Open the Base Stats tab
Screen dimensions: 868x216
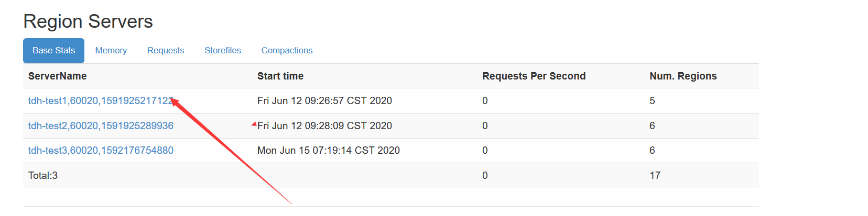53,51
